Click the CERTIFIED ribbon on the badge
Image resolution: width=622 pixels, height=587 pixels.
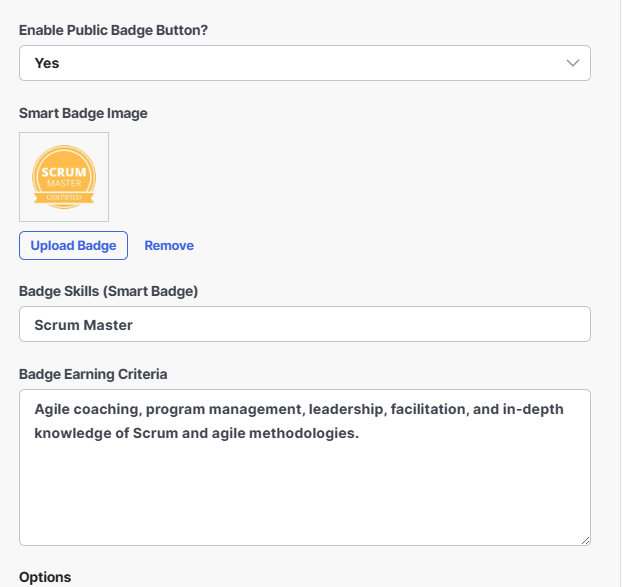[64, 197]
